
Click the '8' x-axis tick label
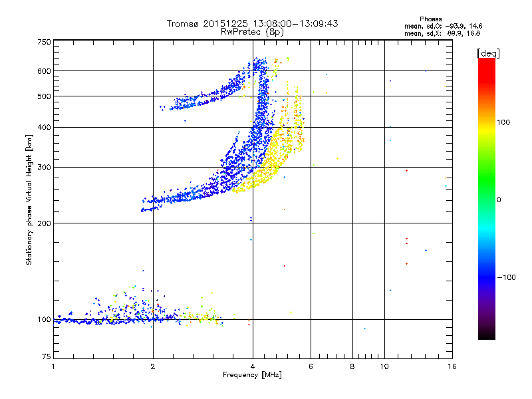click(352, 366)
